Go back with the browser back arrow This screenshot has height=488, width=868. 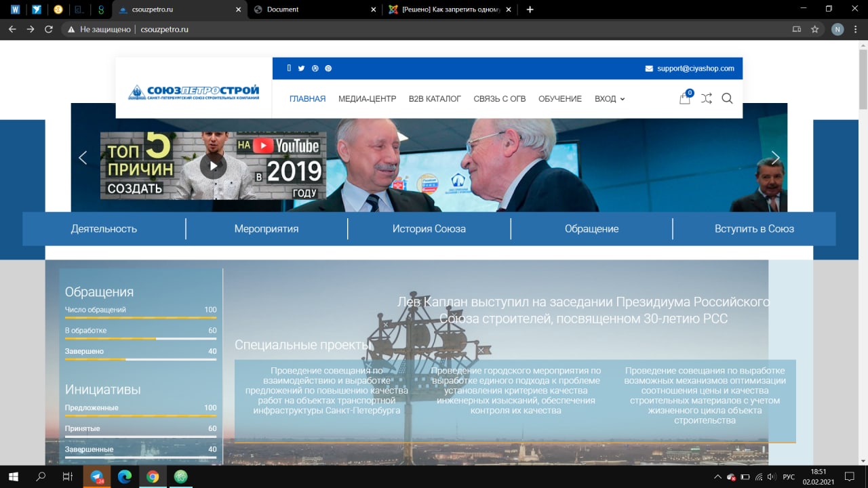pos(12,29)
